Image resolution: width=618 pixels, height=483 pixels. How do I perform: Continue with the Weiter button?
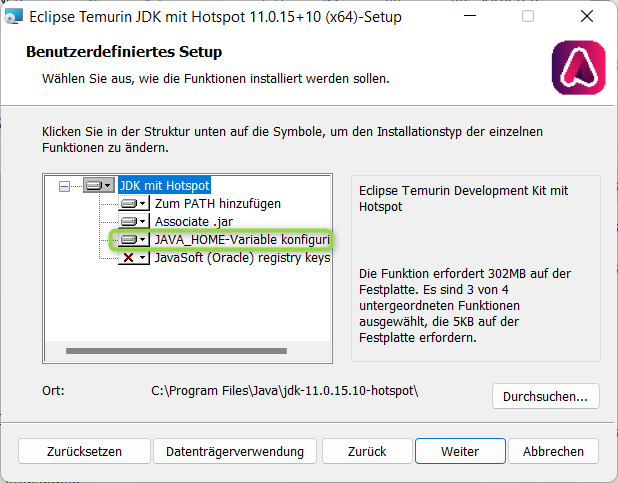(x=460, y=451)
